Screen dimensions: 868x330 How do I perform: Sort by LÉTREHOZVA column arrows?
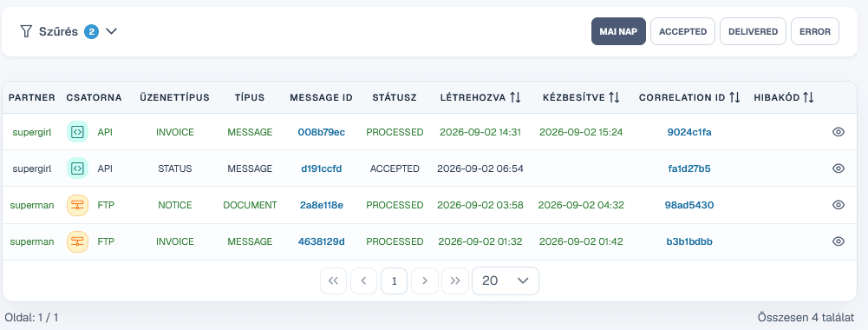coord(515,97)
